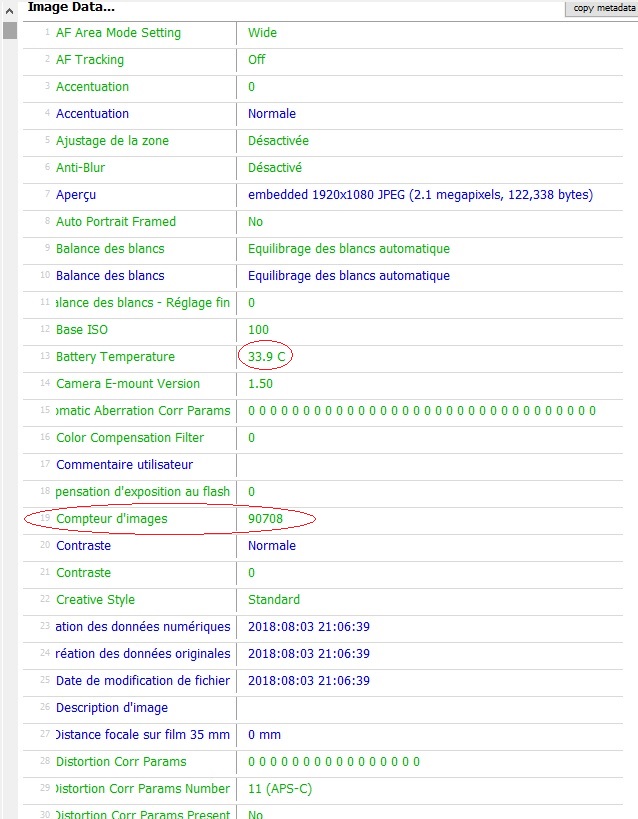Select the Description d'image label

pyautogui.click(x=112, y=708)
